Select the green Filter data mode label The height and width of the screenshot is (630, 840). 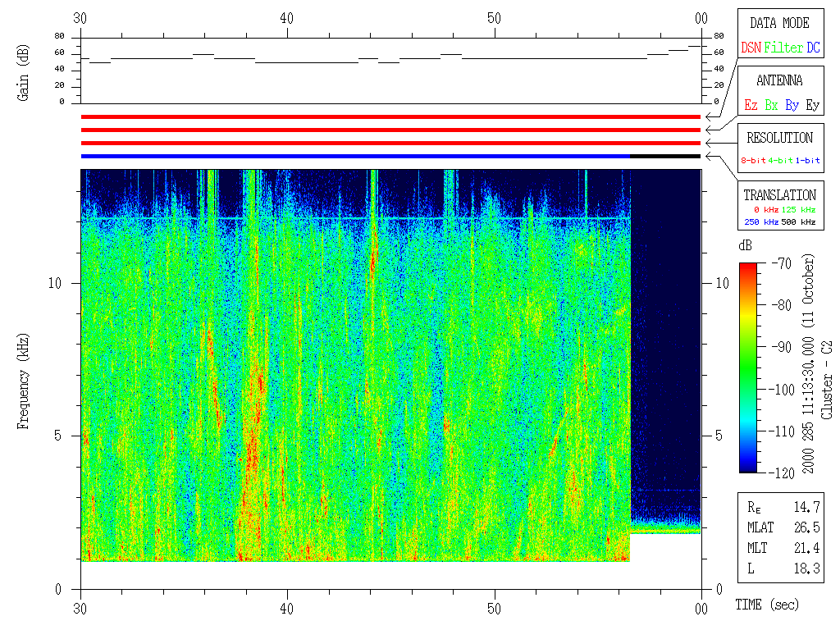[783, 48]
